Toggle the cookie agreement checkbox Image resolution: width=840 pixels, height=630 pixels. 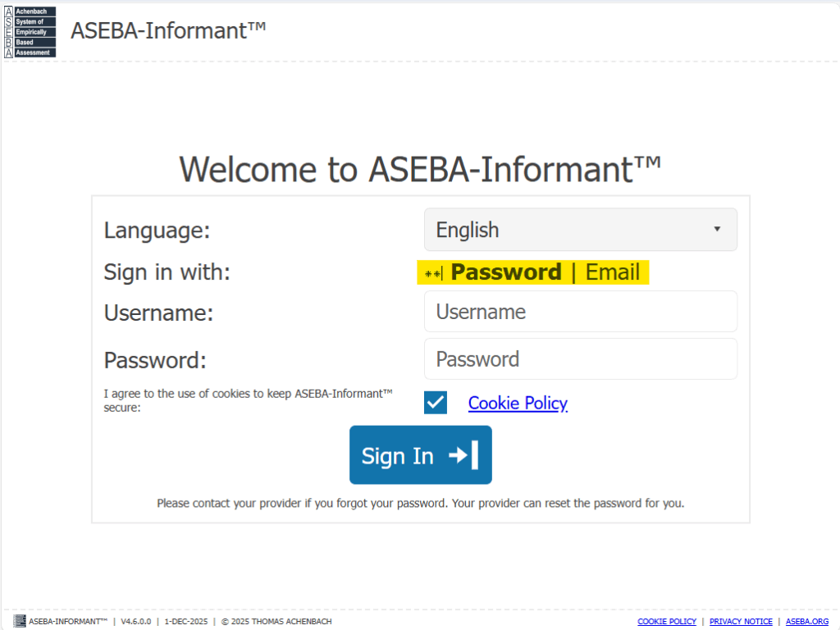(x=436, y=403)
